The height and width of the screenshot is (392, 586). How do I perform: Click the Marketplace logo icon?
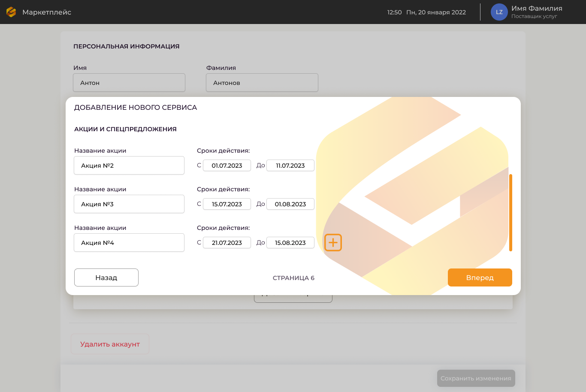point(11,12)
